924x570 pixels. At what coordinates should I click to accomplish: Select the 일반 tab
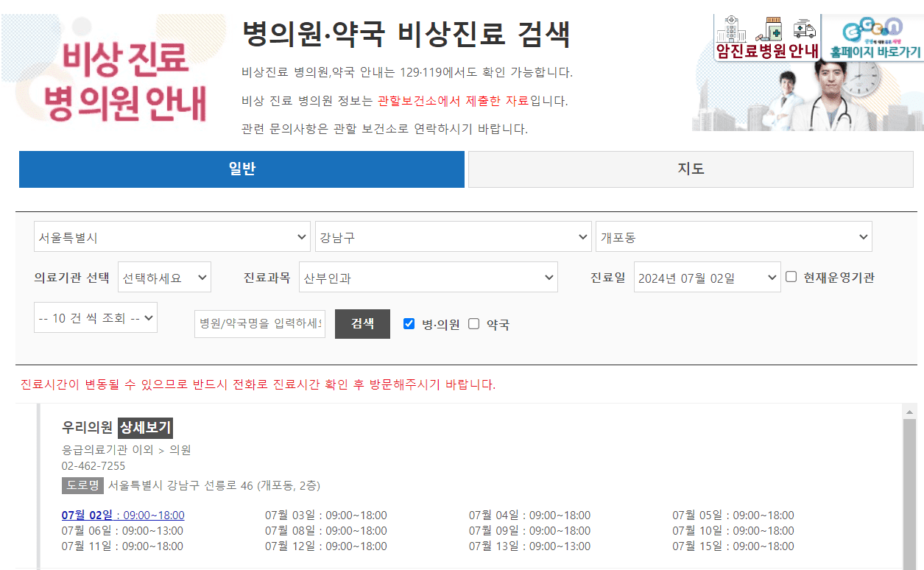pos(241,169)
